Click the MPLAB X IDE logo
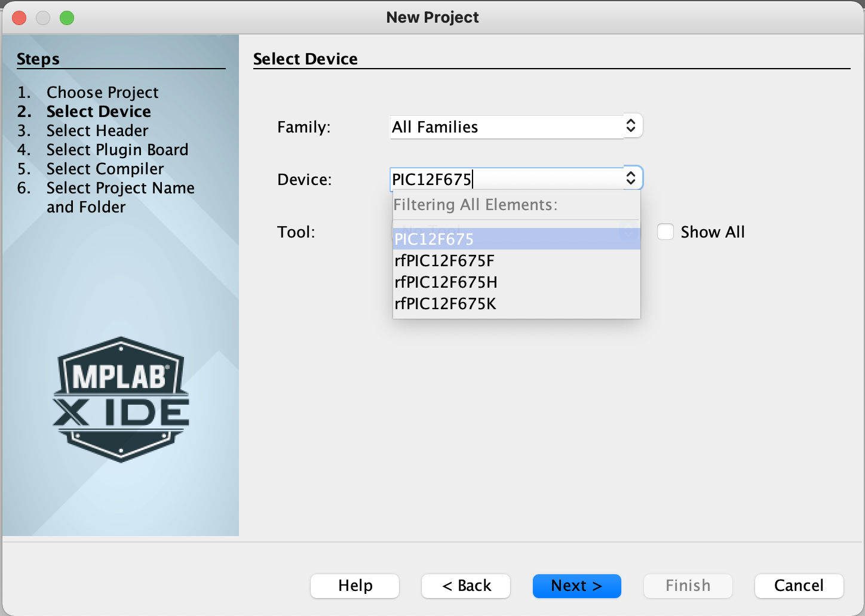The image size is (865, 616). tap(121, 399)
